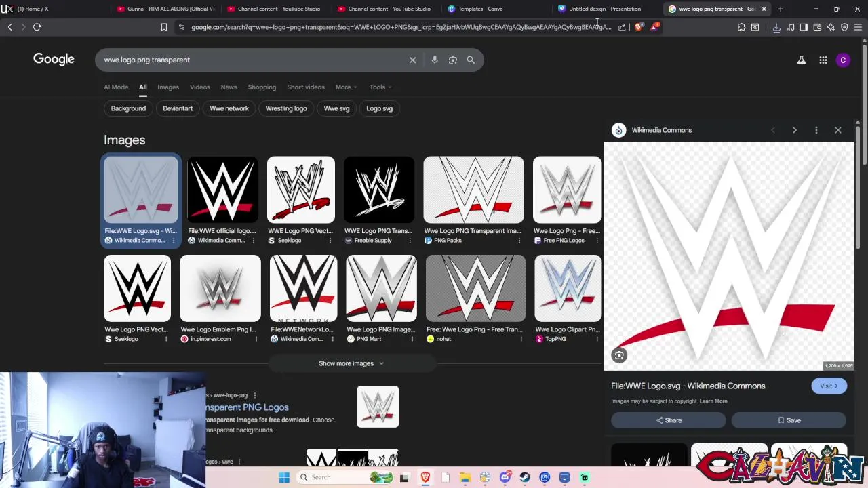Switch to Images tab
The width and height of the screenshot is (868, 488).
[168, 87]
